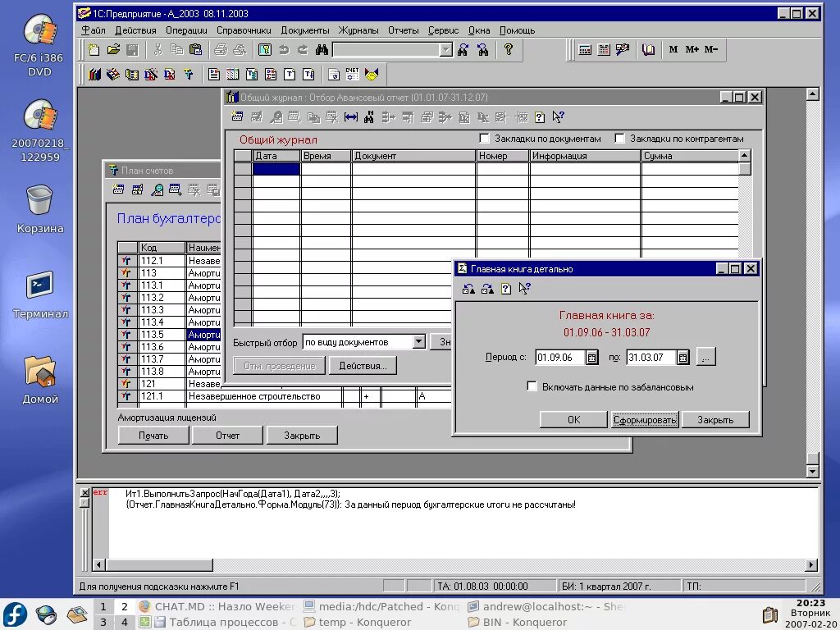Select account row 121.1 Незавершенное строительство

pyautogui.click(x=284, y=396)
